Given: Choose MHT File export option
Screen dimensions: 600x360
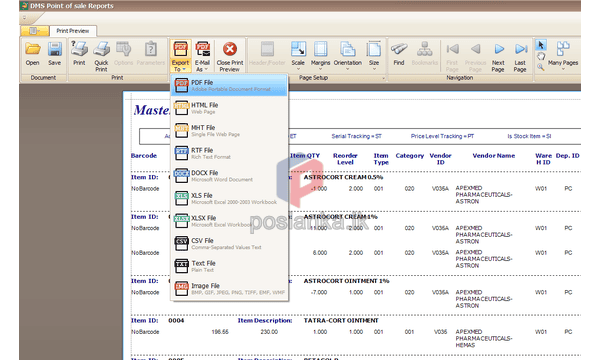Looking at the screenshot, I should 230,130.
